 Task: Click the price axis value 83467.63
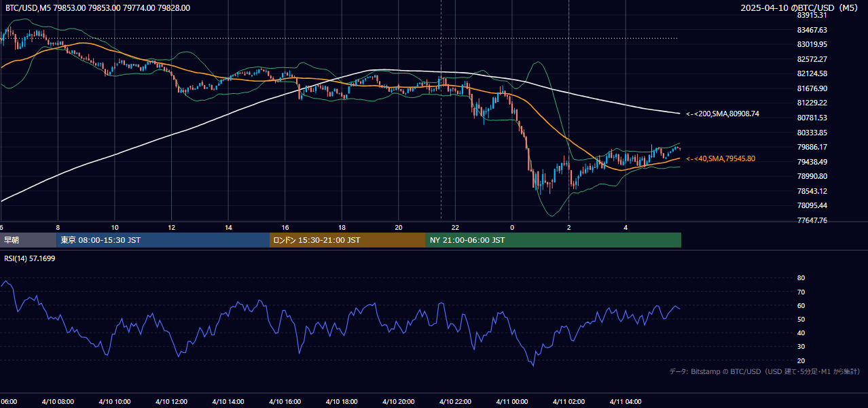tap(812, 30)
